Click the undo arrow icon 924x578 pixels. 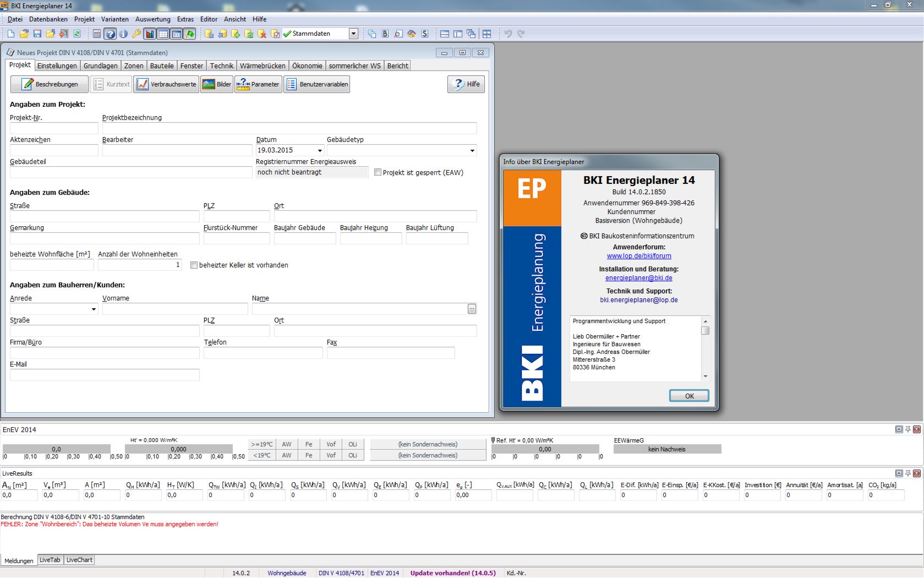coord(508,34)
